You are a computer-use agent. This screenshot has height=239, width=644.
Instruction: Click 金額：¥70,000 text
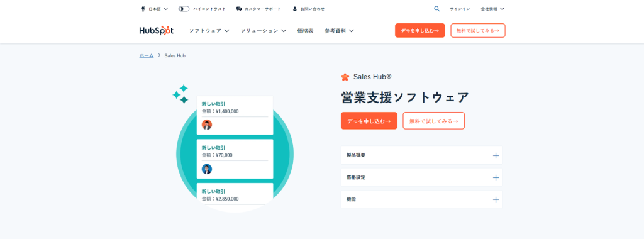[217, 155]
